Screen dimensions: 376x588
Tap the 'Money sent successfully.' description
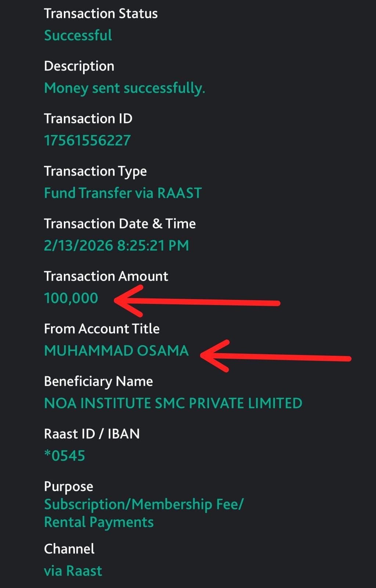124,88
